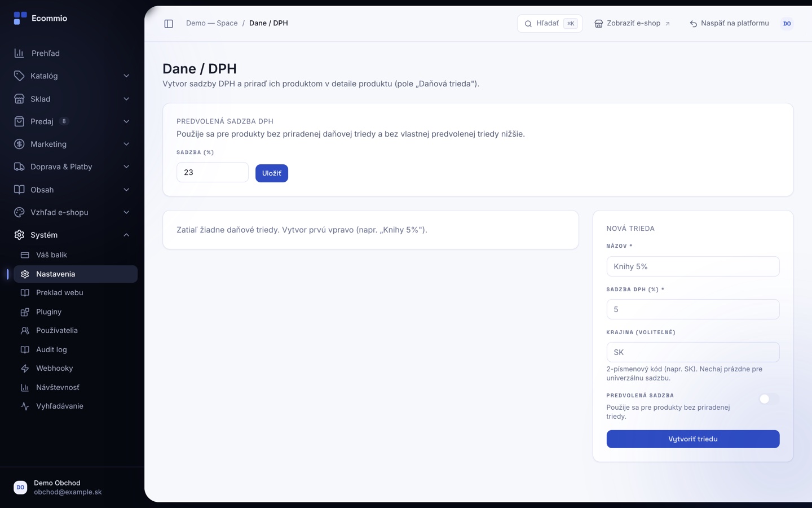
Task: Click the DO avatar in top bar
Action: (x=787, y=24)
